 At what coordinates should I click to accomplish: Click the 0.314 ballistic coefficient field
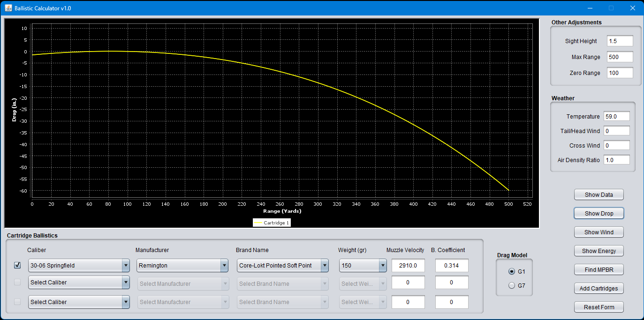click(x=452, y=266)
